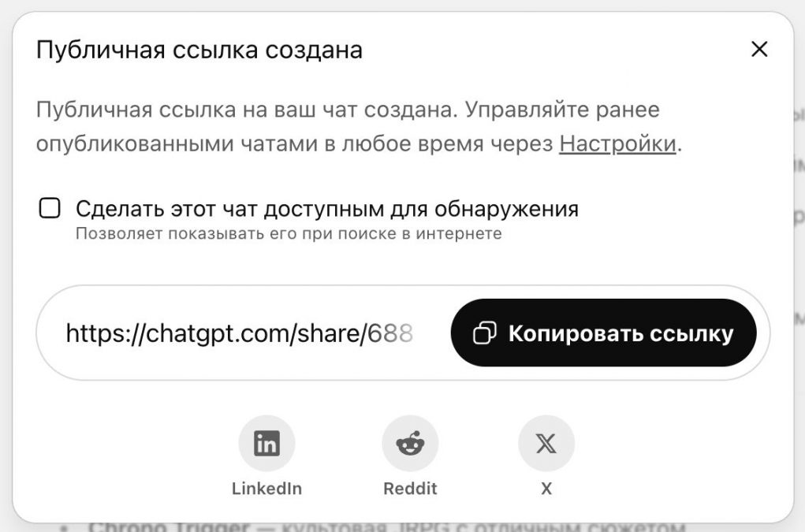805x532 pixels.
Task: Click the copy icon in the black button
Action: click(x=484, y=333)
